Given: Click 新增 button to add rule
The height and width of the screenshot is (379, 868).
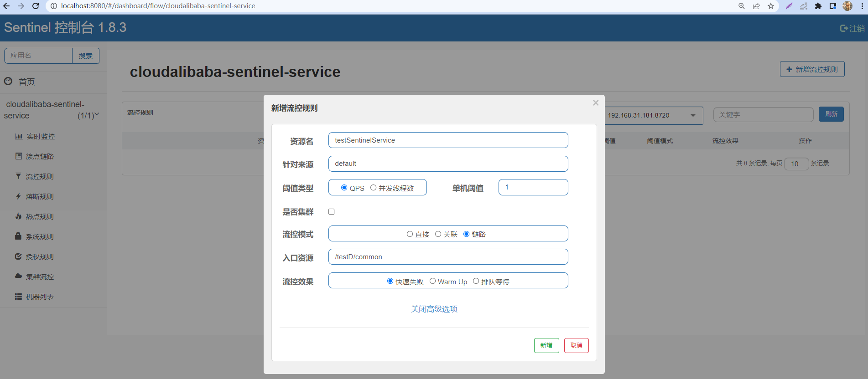Looking at the screenshot, I should coord(546,345).
